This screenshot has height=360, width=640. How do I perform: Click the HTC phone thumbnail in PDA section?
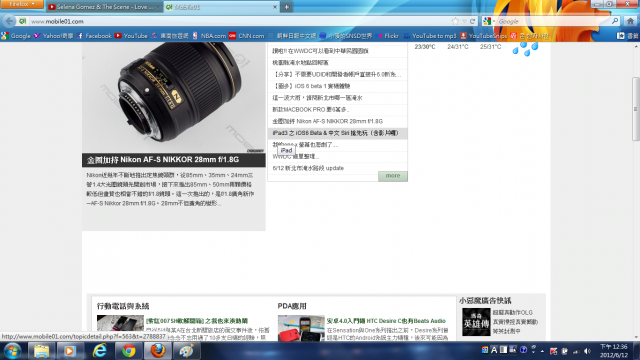pyautogui.click(x=301, y=328)
